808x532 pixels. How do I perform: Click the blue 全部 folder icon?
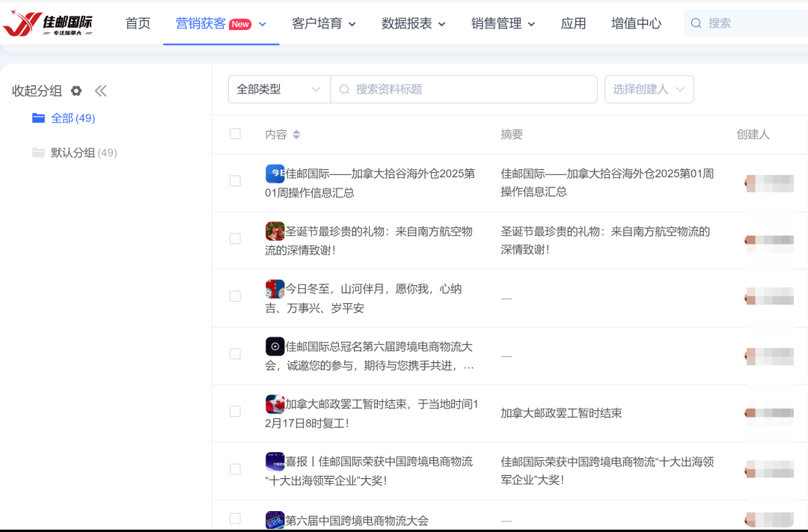39,118
